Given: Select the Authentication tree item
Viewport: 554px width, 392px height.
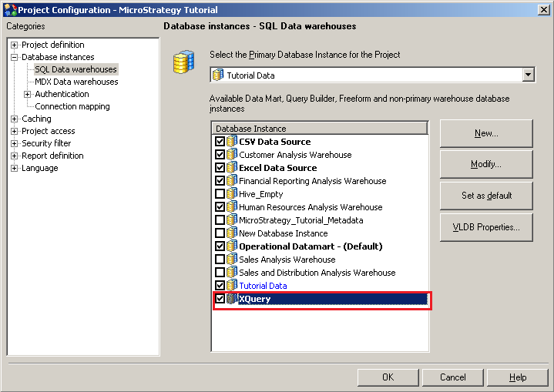Looking at the screenshot, I should (62, 94).
